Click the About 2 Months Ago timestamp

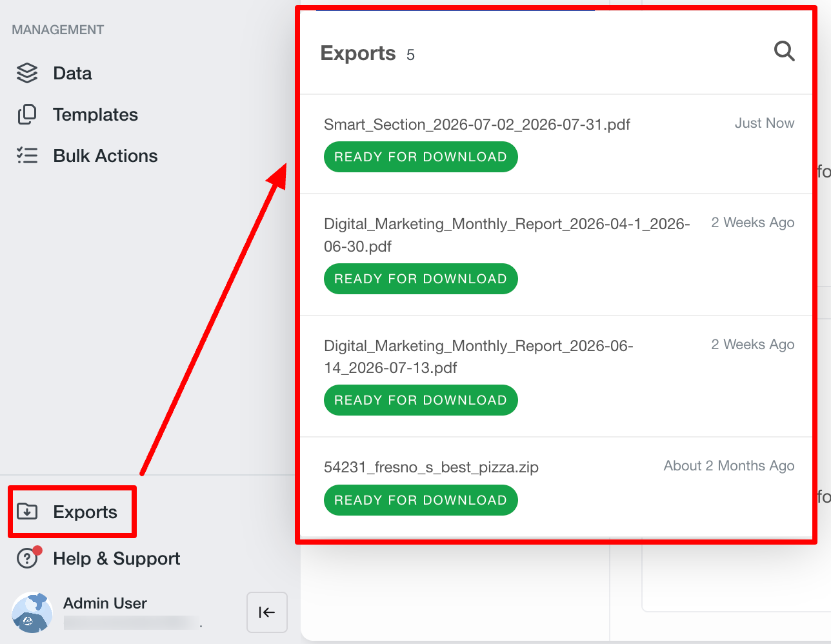click(x=729, y=466)
